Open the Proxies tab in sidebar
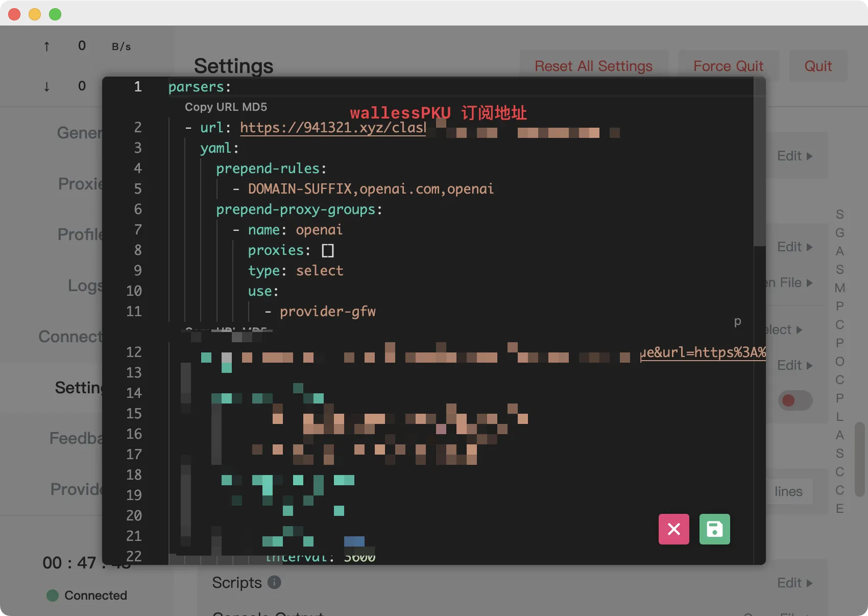868x616 pixels. [81, 183]
